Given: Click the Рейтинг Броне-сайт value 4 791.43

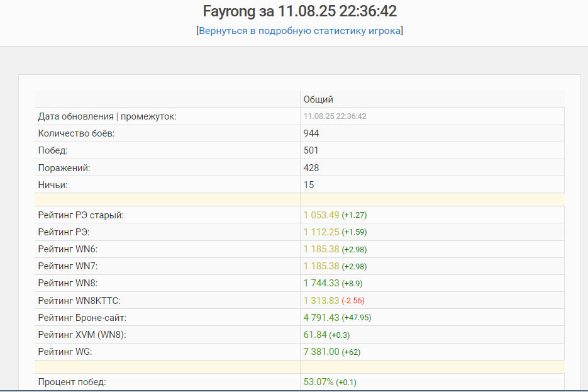Looking at the screenshot, I should point(321,318).
